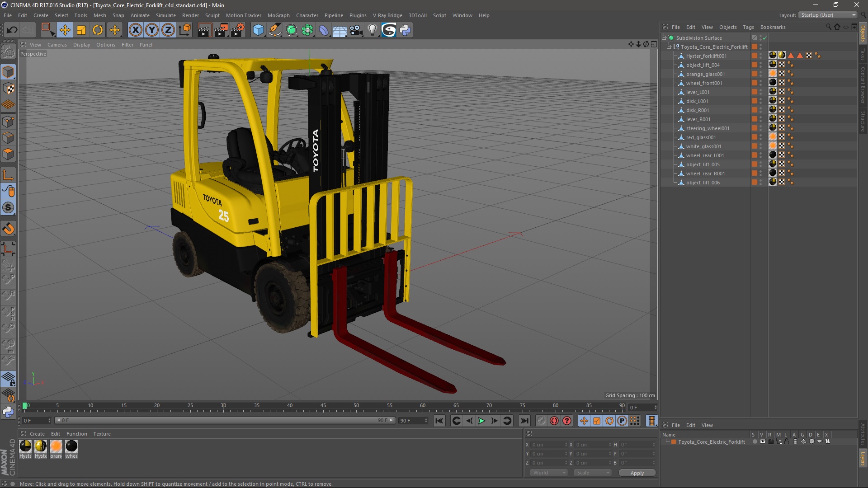The width and height of the screenshot is (868, 488).
Task: Toggle Enable Axis tool in sidebar
Action: [x=8, y=175]
